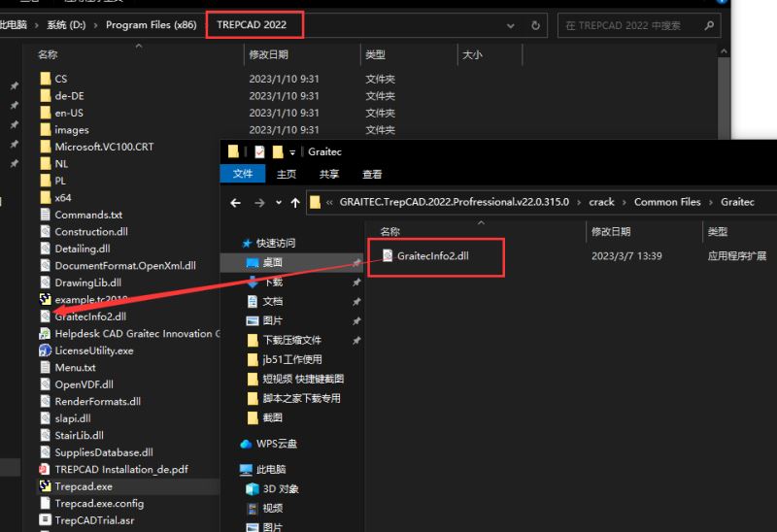Open the en-US folder
The width and height of the screenshot is (777, 532).
(x=69, y=113)
